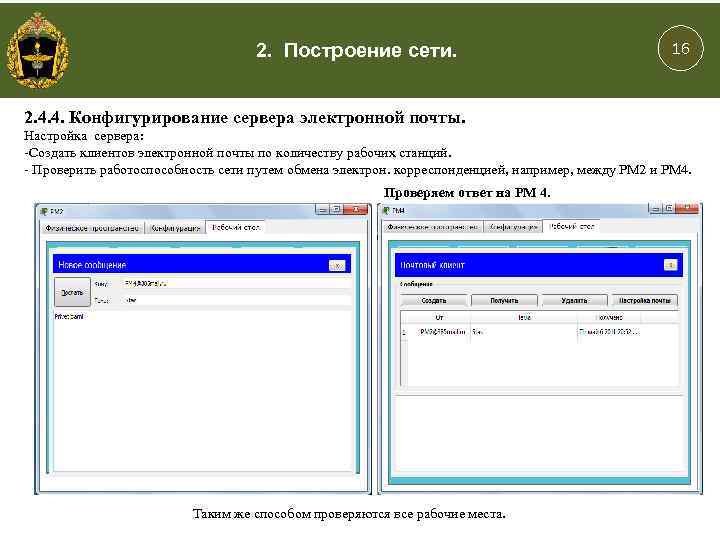
Task: Close the Новое сообщение dialog
Action: pyautogui.click(x=337, y=265)
